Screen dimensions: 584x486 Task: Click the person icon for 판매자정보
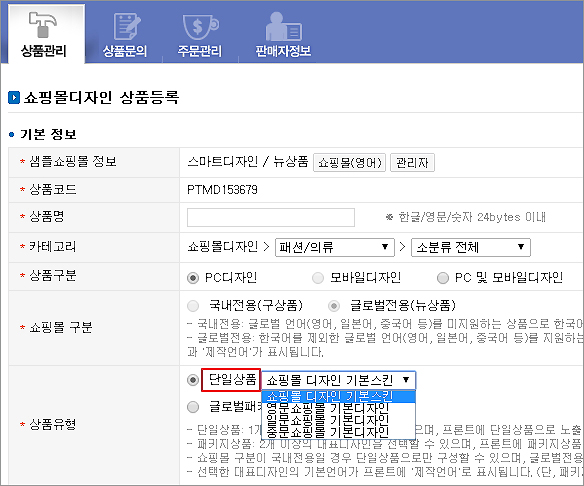point(284,27)
